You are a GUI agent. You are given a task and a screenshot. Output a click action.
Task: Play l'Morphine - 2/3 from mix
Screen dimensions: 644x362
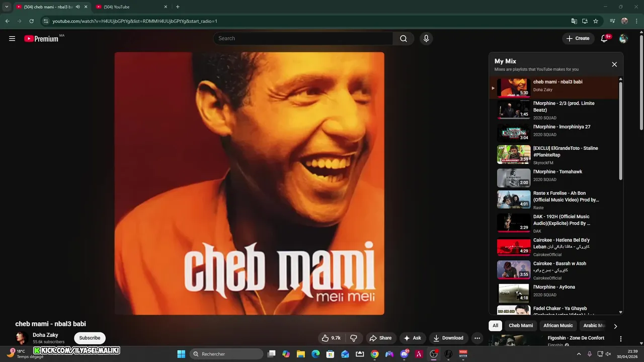coord(553,110)
